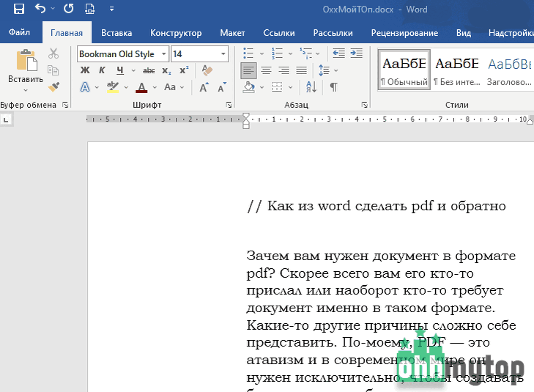
Task: Toggle strikethrough abc formatting
Action: (x=149, y=70)
